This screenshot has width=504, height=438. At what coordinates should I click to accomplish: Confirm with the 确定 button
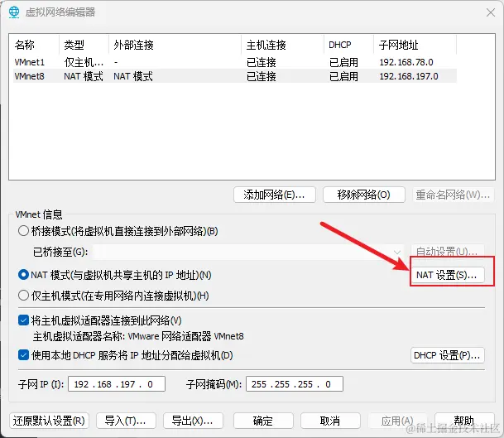[x=263, y=421]
